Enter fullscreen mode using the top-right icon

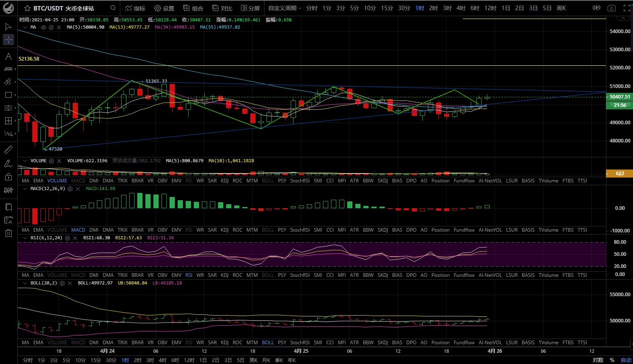tap(625, 8)
